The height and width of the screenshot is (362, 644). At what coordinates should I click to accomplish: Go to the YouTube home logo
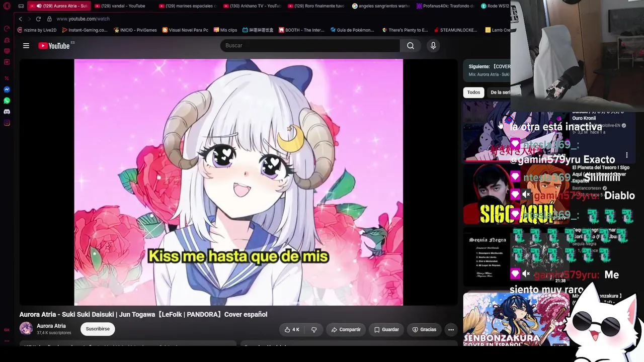[x=54, y=46]
